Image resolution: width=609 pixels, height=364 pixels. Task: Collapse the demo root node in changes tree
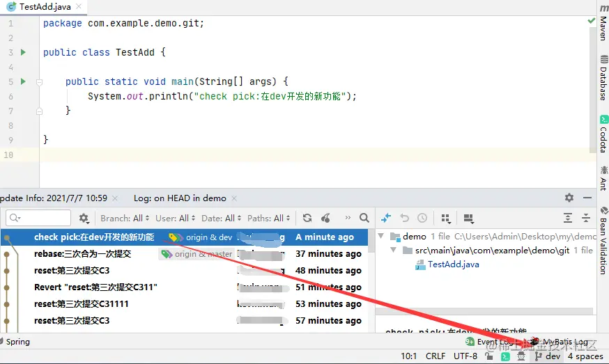(x=381, y=236)
